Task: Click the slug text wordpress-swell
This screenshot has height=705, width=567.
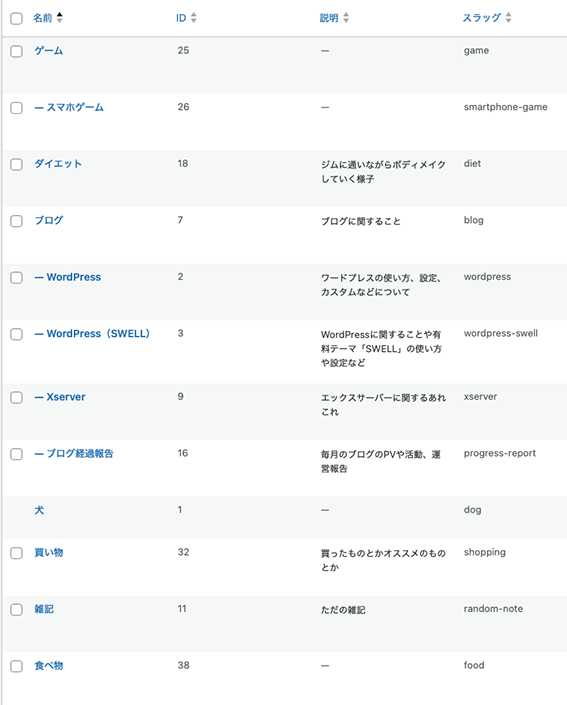Action: pos(501,334)
